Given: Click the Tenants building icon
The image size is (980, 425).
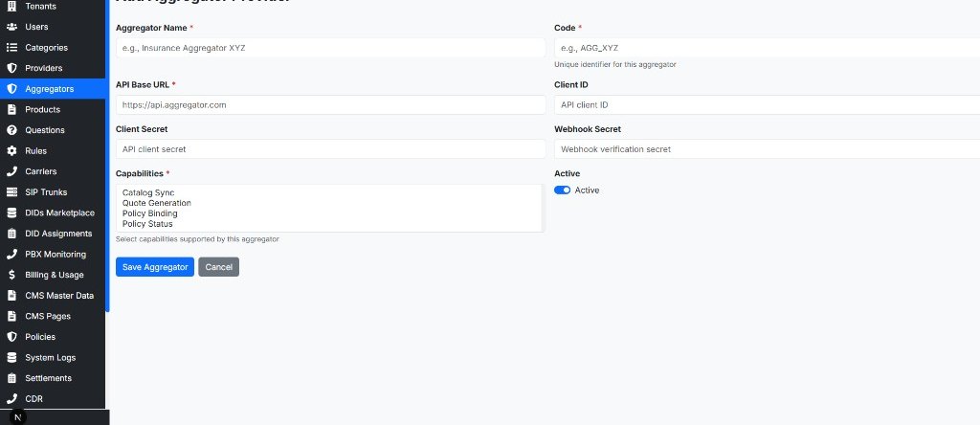Looking at the screenshot, I should 11,7.
